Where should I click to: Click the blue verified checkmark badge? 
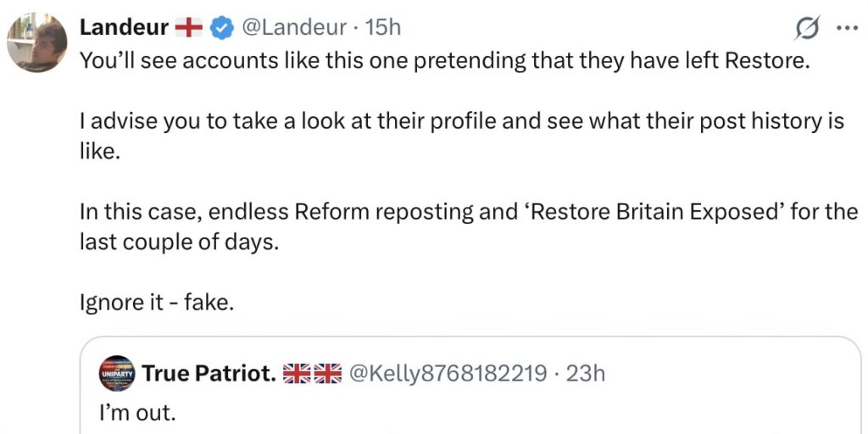[222, 28]
